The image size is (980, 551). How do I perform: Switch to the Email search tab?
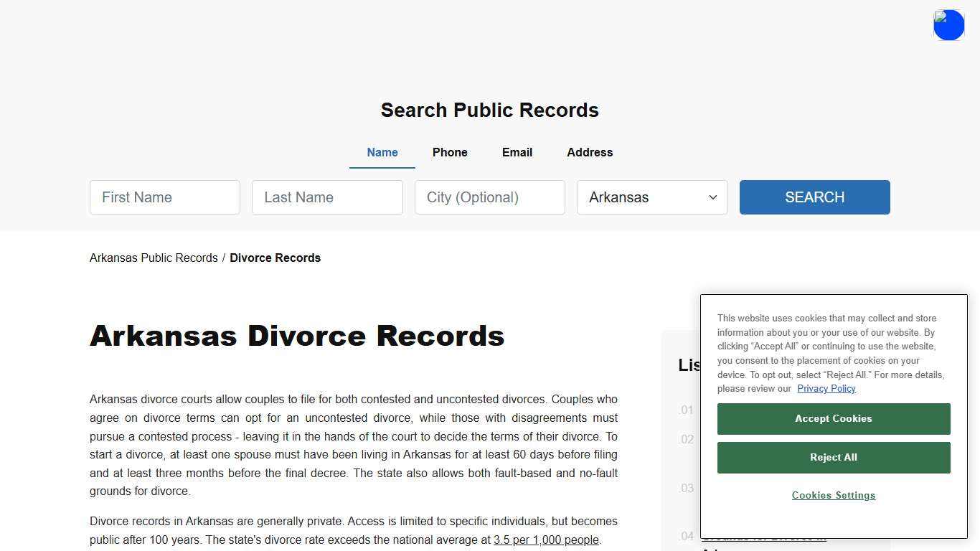click(x=517, y=152)
